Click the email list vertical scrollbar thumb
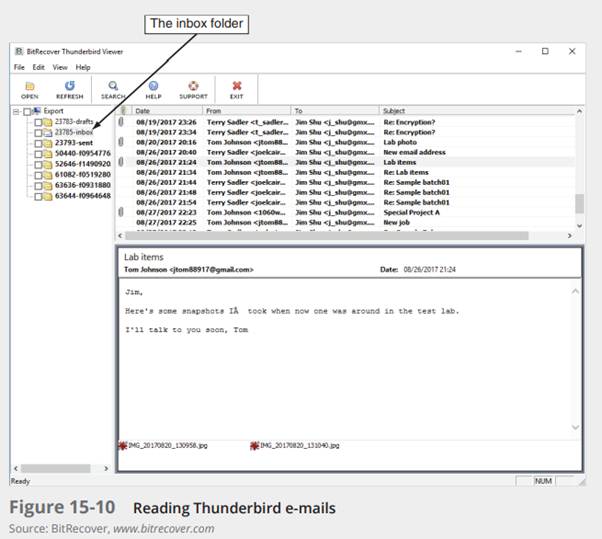 click(579, 203)
